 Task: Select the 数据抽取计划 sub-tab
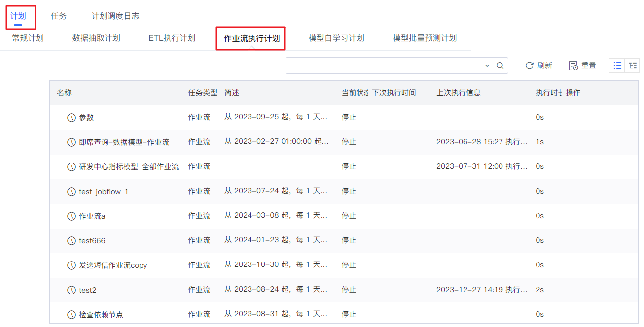pyautogui.click(x=96, y=38)
